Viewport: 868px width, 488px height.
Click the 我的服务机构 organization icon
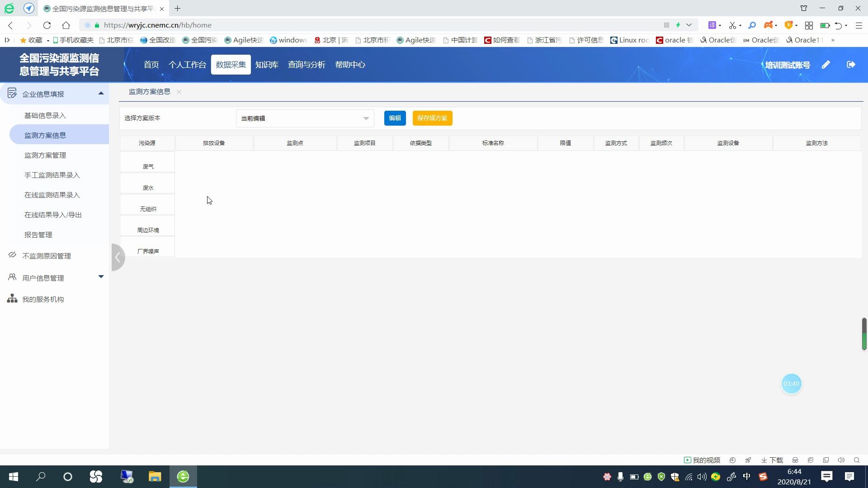(12, 299)
